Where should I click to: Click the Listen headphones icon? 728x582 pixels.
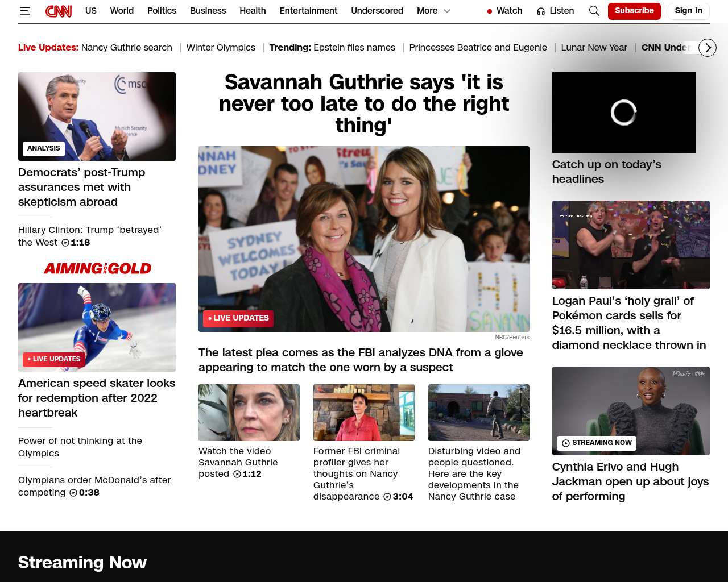pos(541,11)
